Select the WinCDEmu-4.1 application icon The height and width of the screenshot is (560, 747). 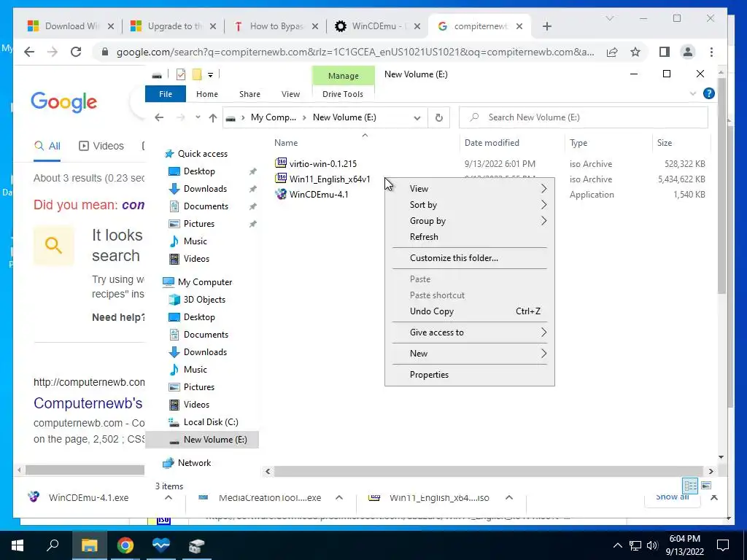click(281, 194)
